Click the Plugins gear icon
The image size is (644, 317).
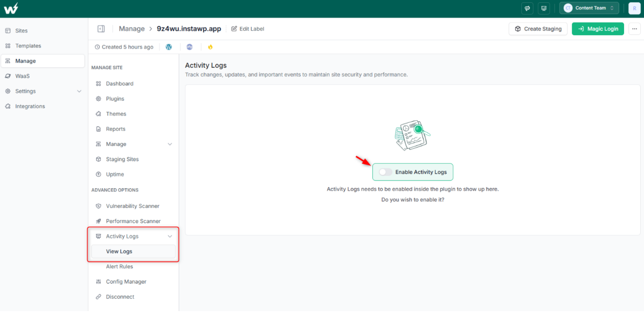tap(99, 99)
